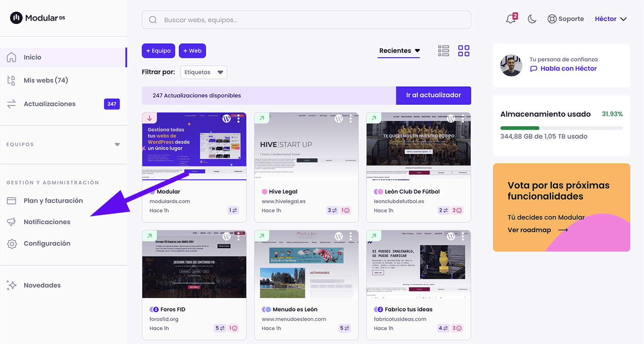Click the 247 updates badge in sidebar
Image resolution: width=644 pixels, height=344 pixels.
click(x=112, y=104)
